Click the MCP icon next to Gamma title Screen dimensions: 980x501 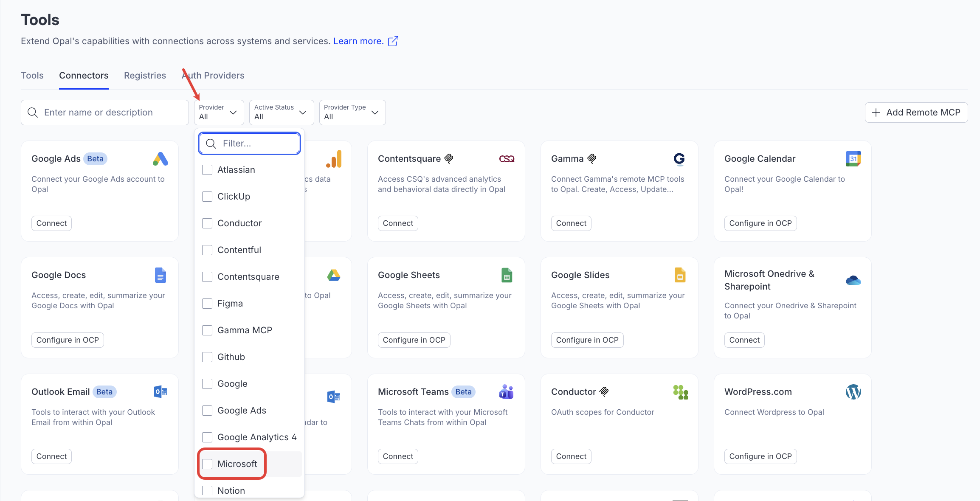592,158
